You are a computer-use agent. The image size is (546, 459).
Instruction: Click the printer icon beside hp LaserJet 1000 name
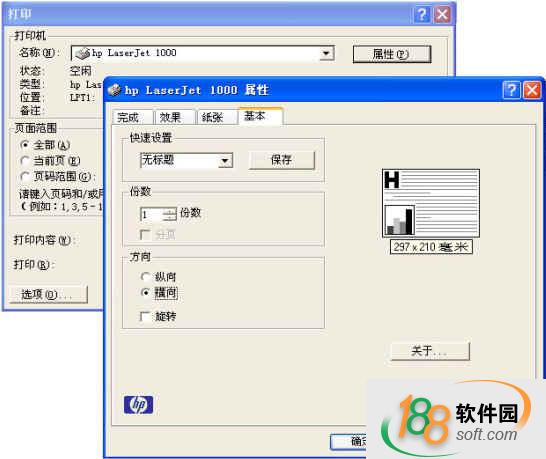click(83, 54)
